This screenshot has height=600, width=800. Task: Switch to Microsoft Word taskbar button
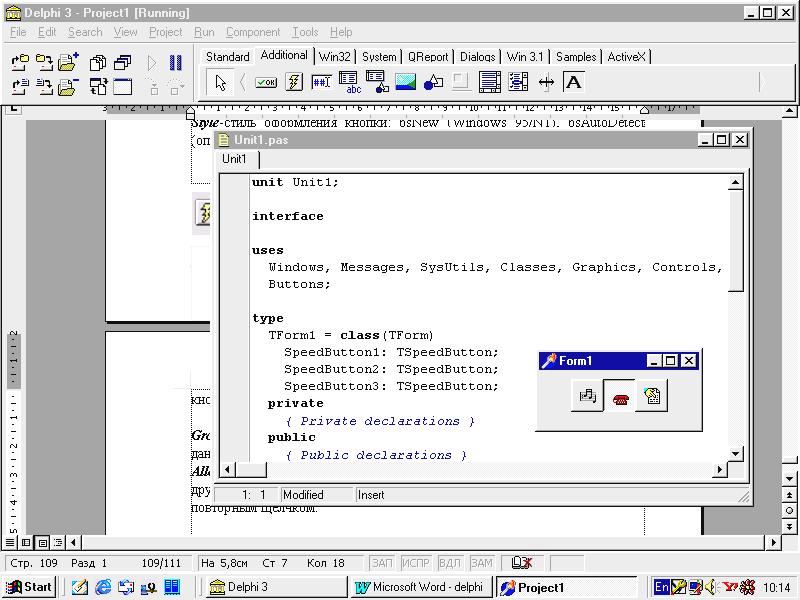click(421, 587)
